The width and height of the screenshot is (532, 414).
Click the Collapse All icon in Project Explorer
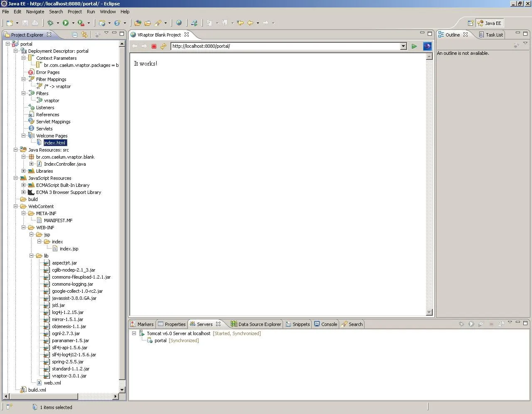click(x=75, y=35)
